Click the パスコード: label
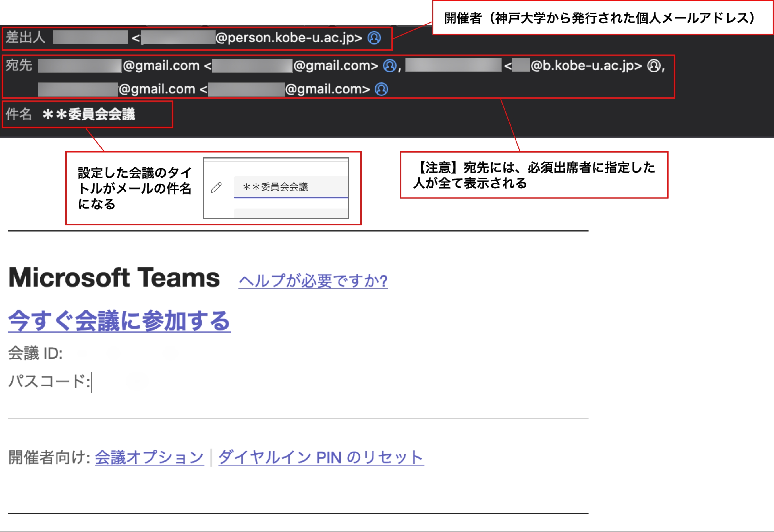The width and height of the screenshot is (774, 532). coord(49,381)
